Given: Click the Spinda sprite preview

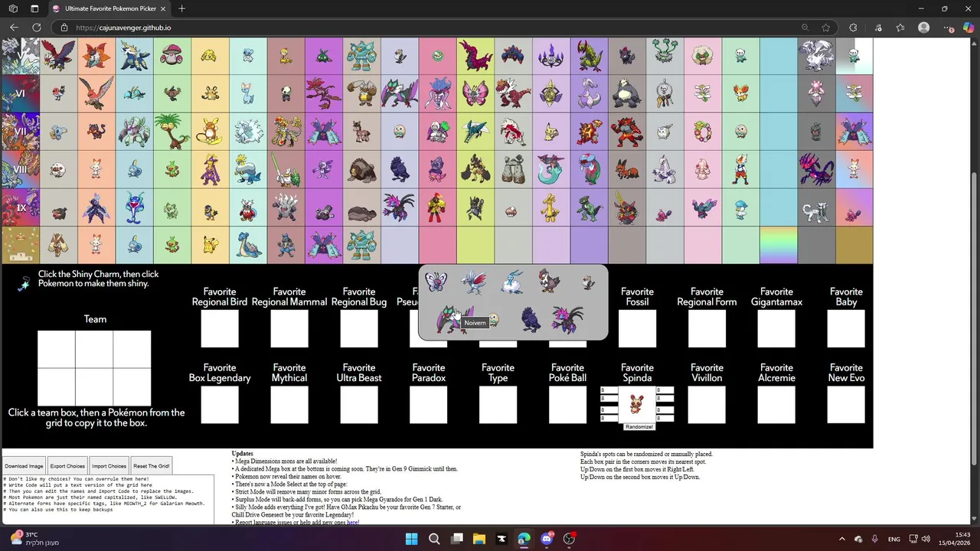Looking at the screenshot, I should click(x=637, y=405).
